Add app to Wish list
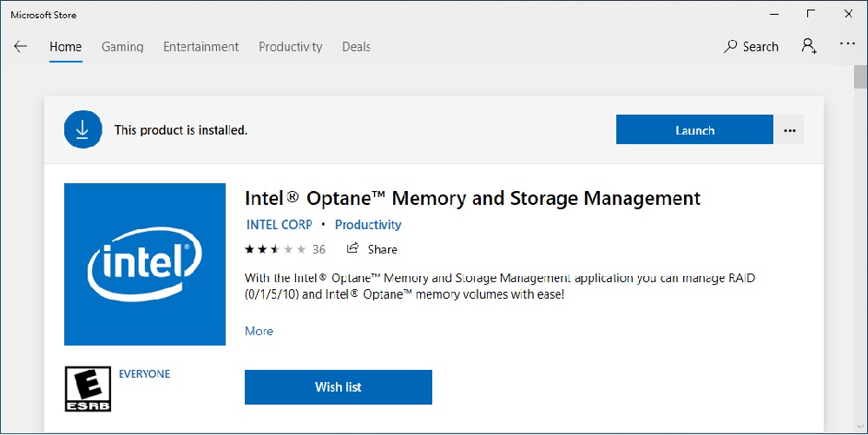The width and height of the screenshot is (868, 435). pos(338,387)
